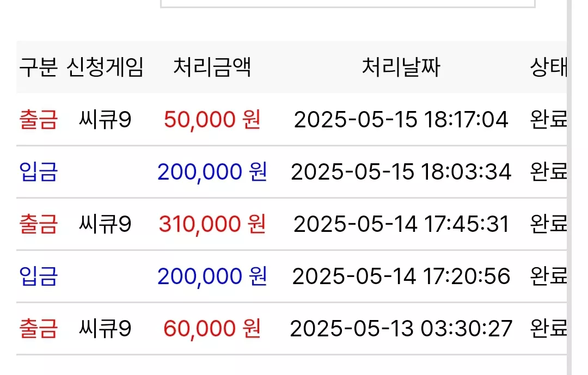The width and height of the screenshot is (588, 375).
Task: Click 씨큐9 in the 50,000 원 row
Action: [x=105, y=120]
